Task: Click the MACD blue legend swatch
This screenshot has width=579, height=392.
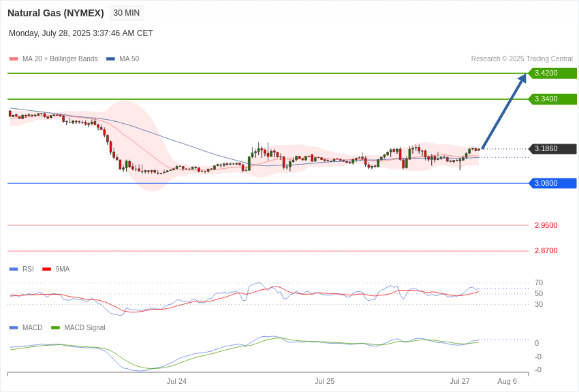Action: [x=14, y=328]
